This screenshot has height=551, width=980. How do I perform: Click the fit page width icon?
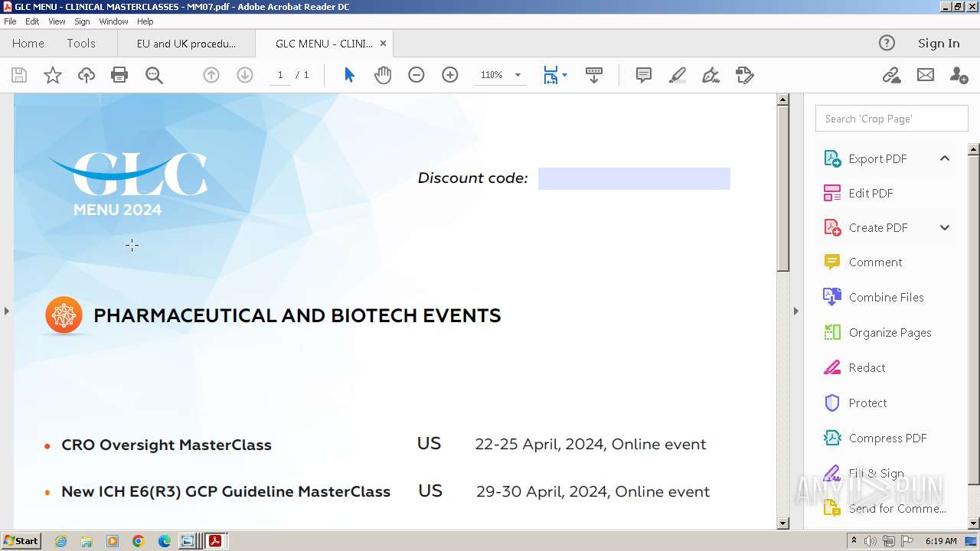550,75
